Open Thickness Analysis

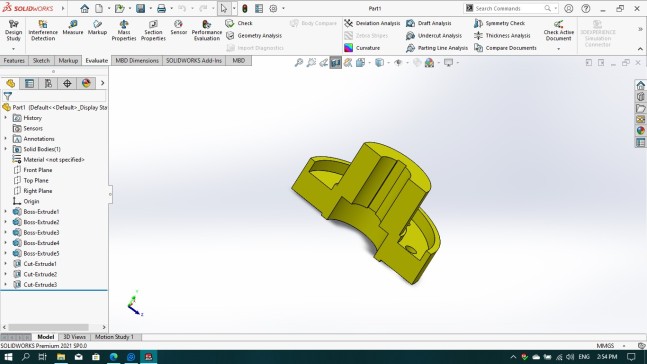(x=502, y=35)
